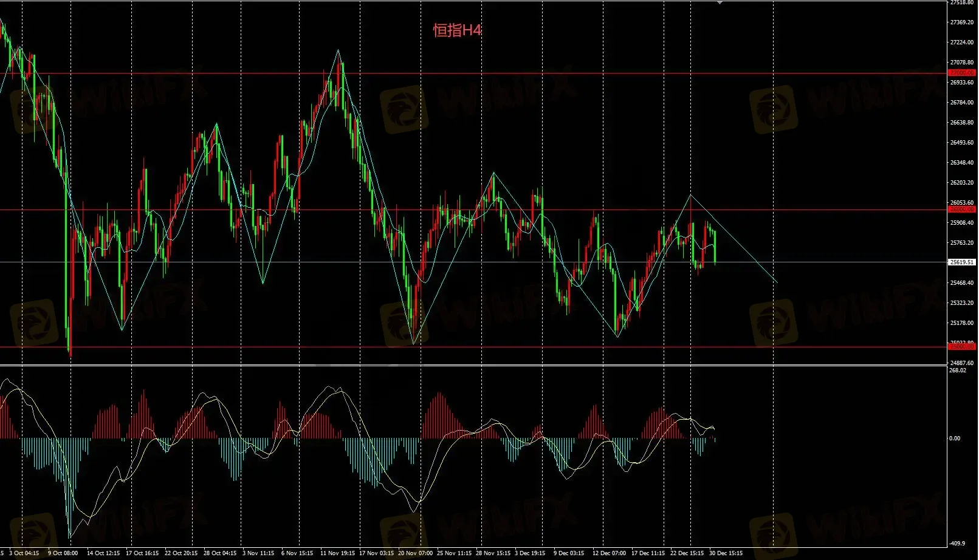The image size is (979, 560).
Task: Click the red 27000.00 price level tag
Action: click(x=961, y=73)
